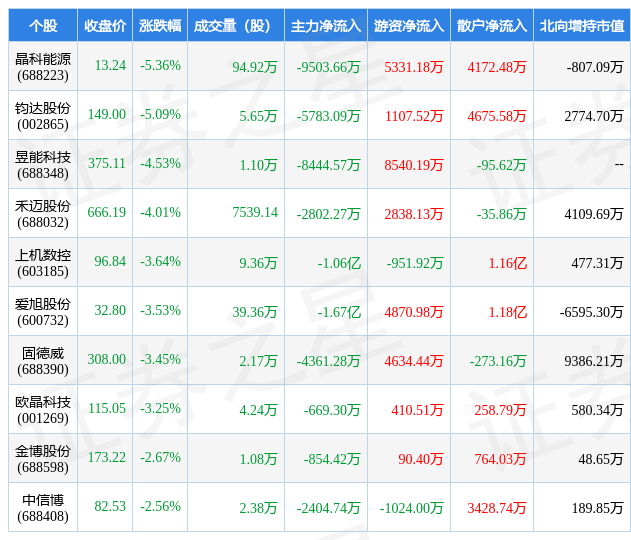This screenshot has width=631, height=540.
Task: Click closing price 32.80
Action: click(110, 311)
